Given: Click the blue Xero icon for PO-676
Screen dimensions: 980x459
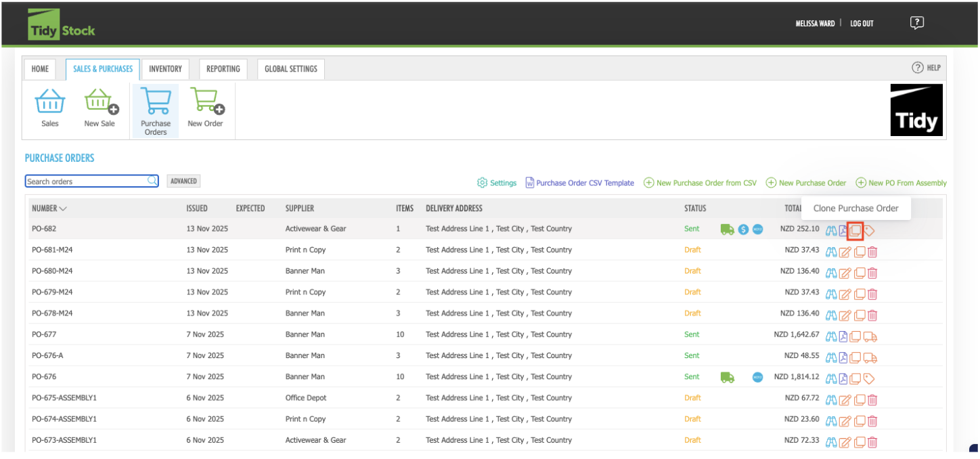Looking at the screenshot, I should tap(758, 377).
